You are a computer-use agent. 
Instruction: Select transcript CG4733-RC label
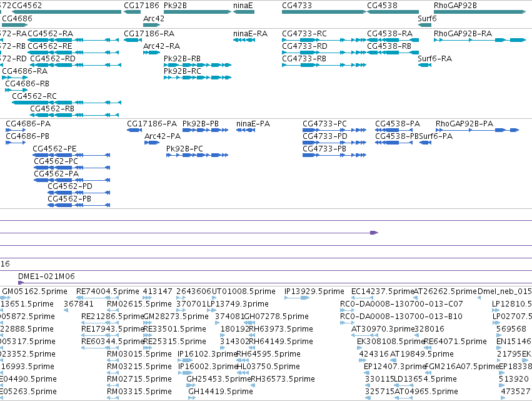(x=304, y=34)
